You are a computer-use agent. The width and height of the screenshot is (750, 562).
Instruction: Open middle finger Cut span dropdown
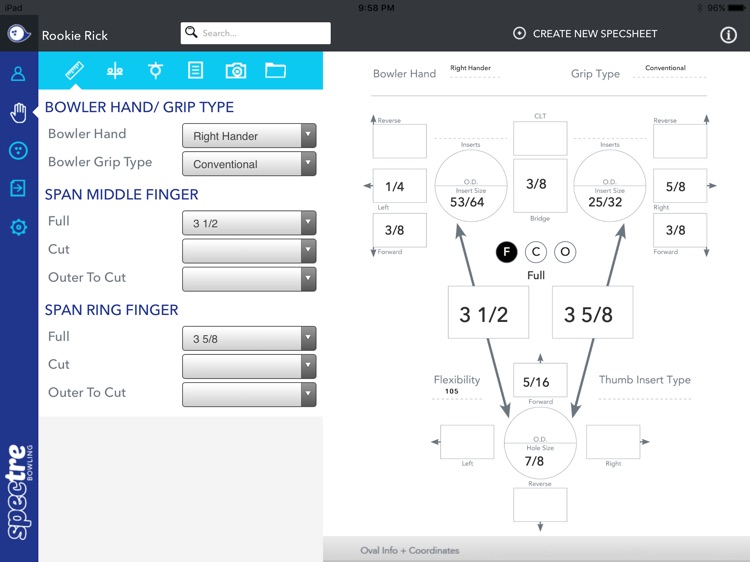click(x=249, y=251)
